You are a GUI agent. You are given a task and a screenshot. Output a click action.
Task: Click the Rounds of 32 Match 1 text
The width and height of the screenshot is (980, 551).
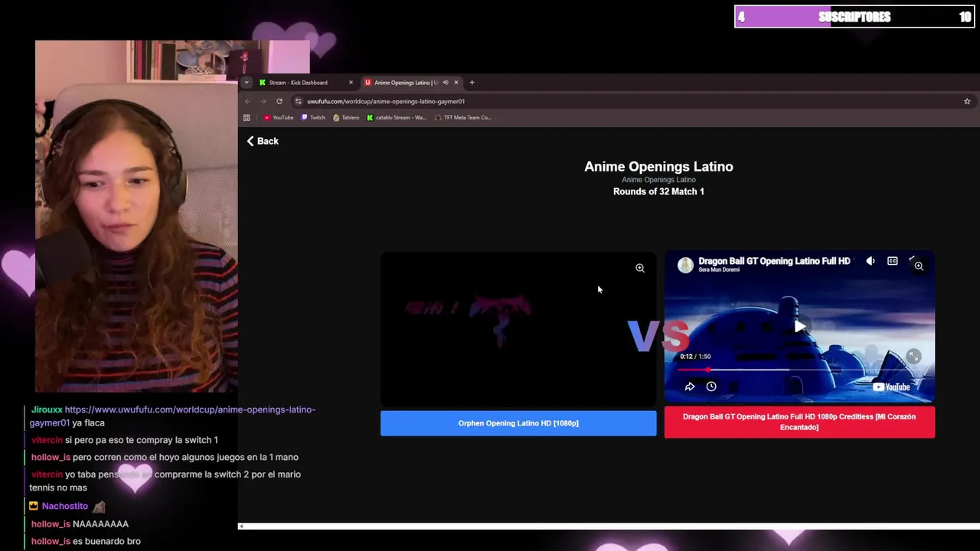658,191
